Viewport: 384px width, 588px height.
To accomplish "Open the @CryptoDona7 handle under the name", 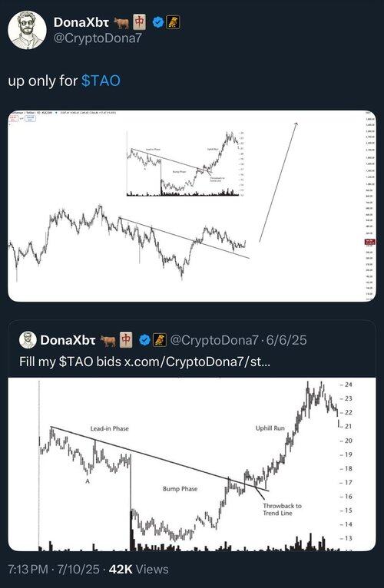I will coord(98,38).
